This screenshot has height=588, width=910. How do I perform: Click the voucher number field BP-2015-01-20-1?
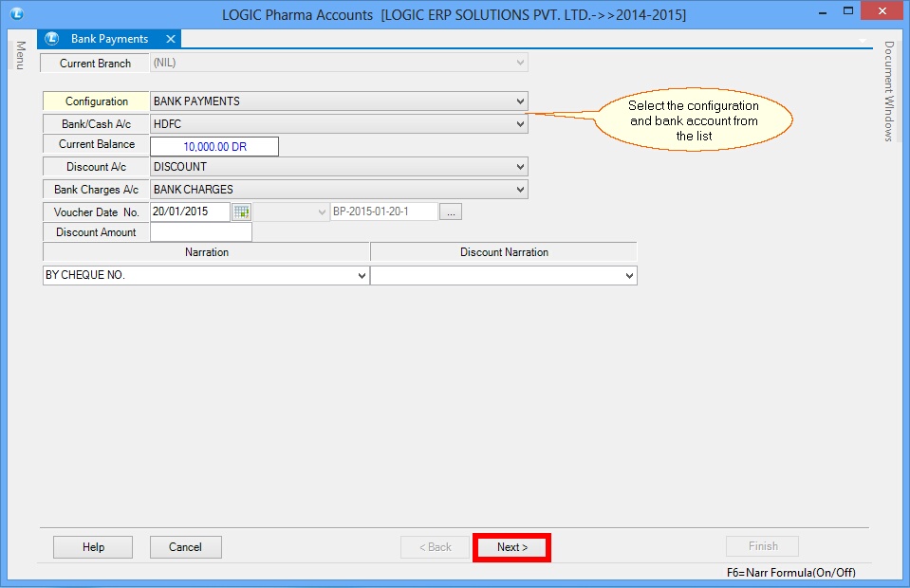(383, 211)
